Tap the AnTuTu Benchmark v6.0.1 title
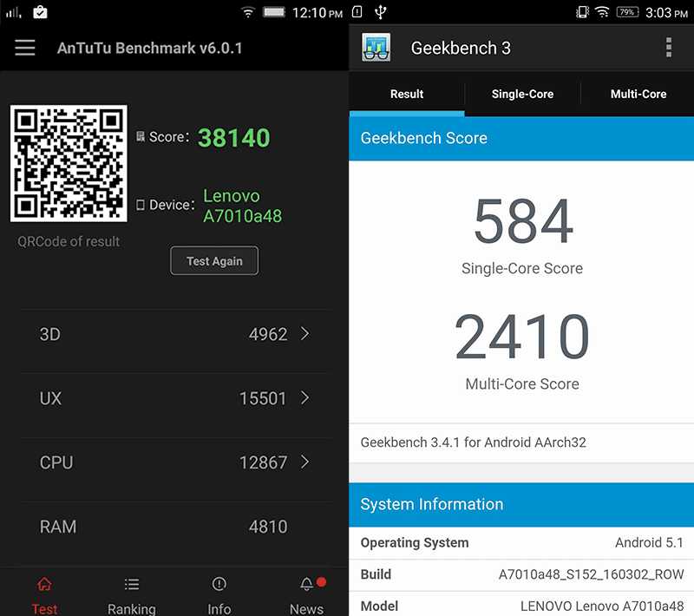Image resolution: width=694 pixels, height=616 pixels. pos(149,48)
